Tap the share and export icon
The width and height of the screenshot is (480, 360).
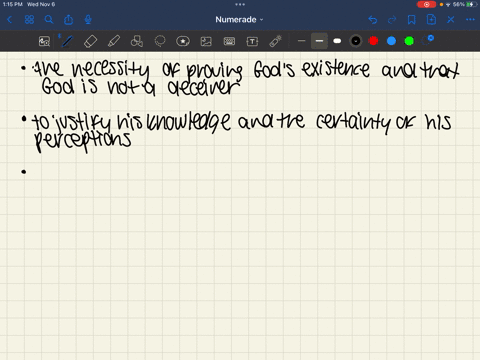point(68,20)
